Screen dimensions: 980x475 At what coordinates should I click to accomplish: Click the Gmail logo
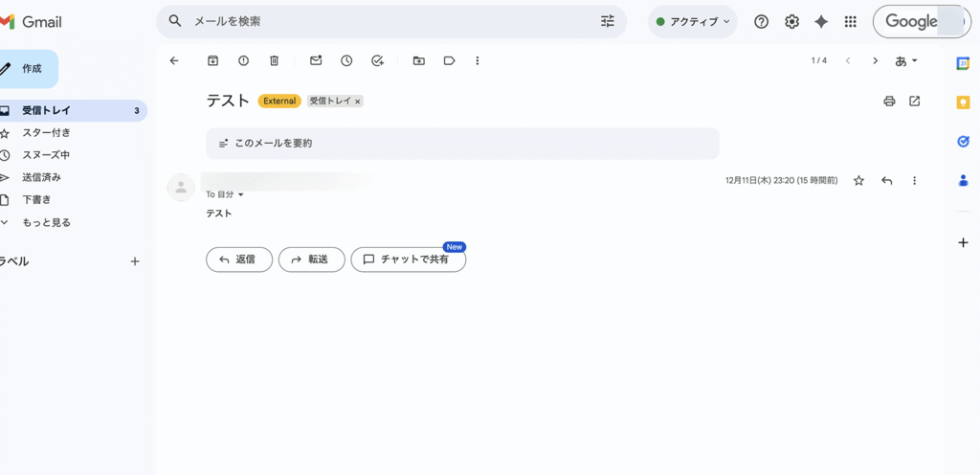32,22
